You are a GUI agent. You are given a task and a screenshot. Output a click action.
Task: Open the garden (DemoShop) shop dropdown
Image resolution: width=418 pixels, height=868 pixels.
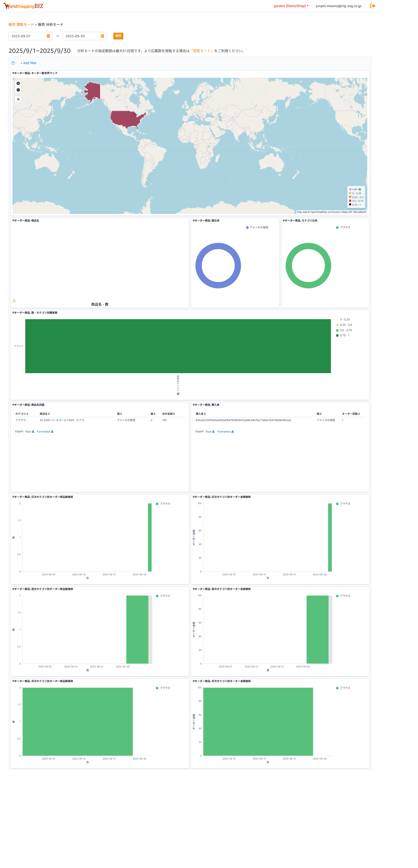(291, 6)
